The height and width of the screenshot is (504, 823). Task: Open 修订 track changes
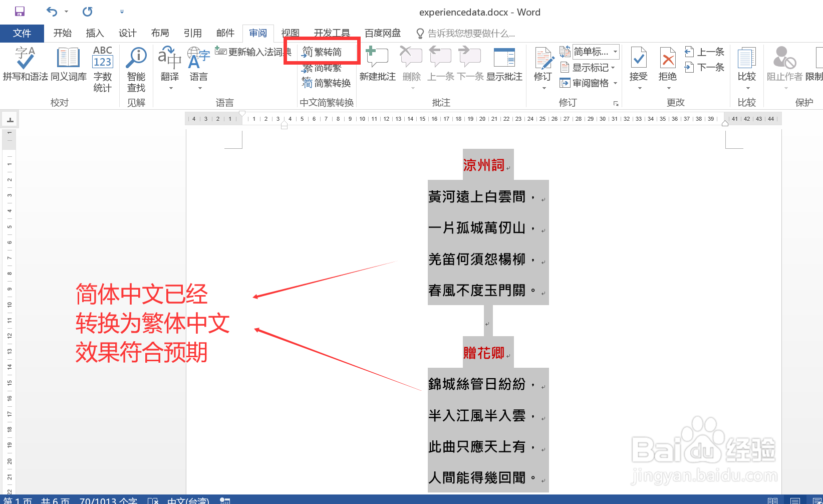point(542,63)
